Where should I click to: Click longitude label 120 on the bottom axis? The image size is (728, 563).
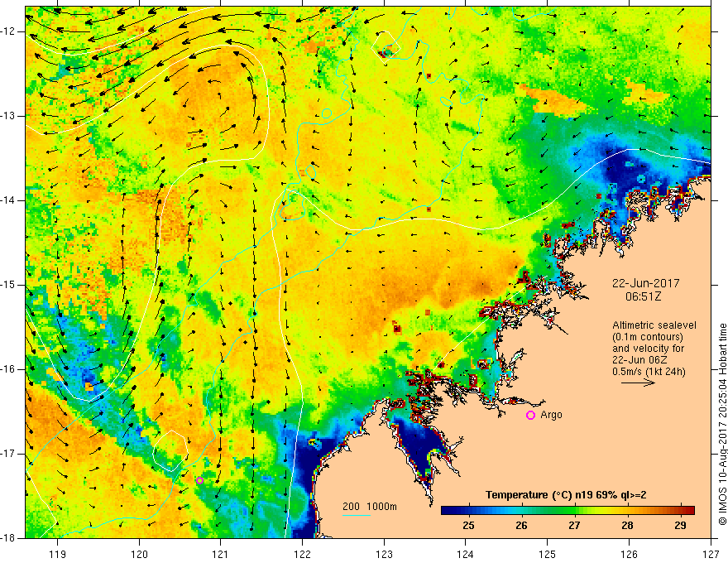pos(139,554)
